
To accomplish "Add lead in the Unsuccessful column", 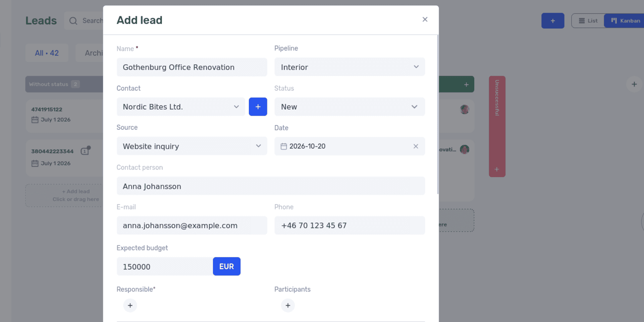I will tap(497, 169).
